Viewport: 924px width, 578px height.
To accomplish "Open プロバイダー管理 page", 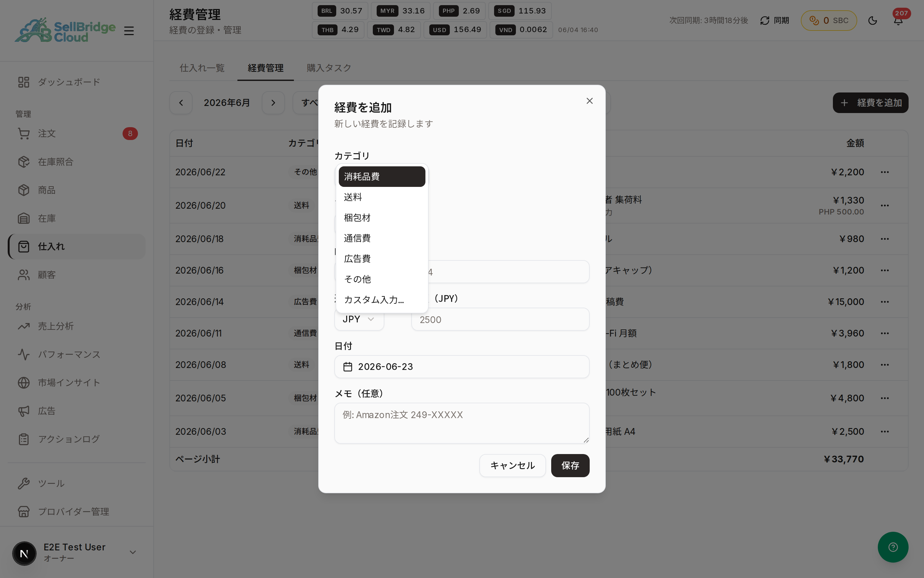I will (76, 512).
